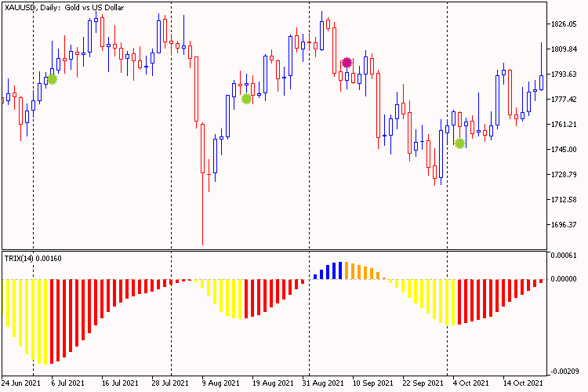Click the green signal marker in mid August 2021
The height and width of the screenshot is (392, 588).
(246, 99)
